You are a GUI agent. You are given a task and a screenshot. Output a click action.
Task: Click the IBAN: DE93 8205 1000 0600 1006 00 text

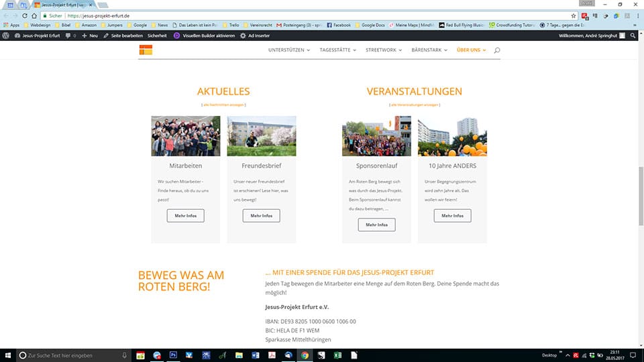(311, 321)
